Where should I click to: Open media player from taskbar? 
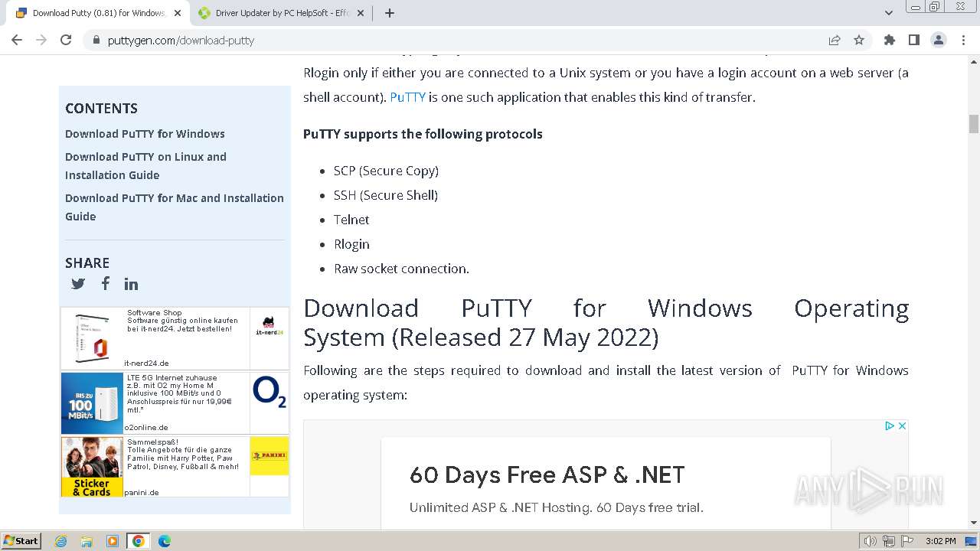[113, 541]
